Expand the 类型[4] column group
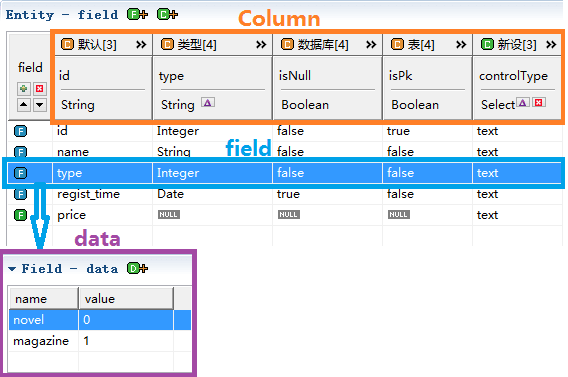 pos(261,45)
